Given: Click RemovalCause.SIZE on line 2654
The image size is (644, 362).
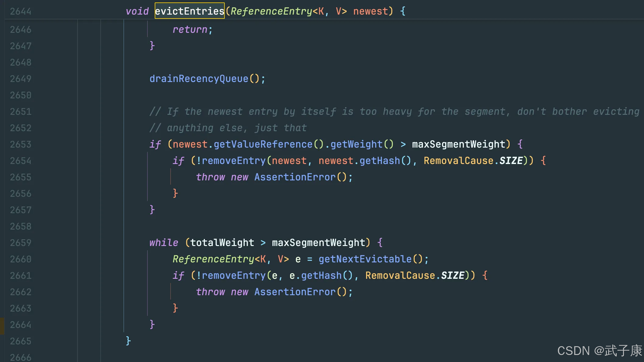Looking at the screenshot, I should coord(473,161).
